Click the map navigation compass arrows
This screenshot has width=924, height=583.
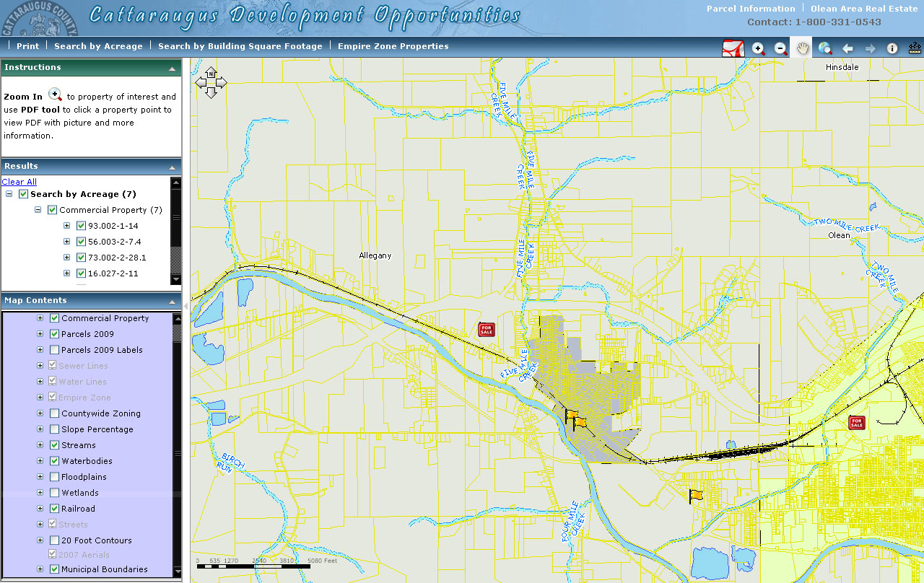pos(210,83)
